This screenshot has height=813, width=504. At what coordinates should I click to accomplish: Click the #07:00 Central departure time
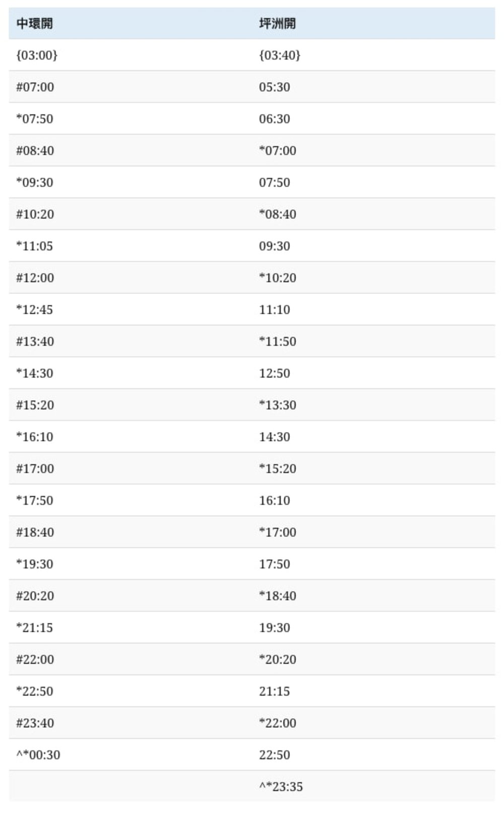[x=35, y=87]
